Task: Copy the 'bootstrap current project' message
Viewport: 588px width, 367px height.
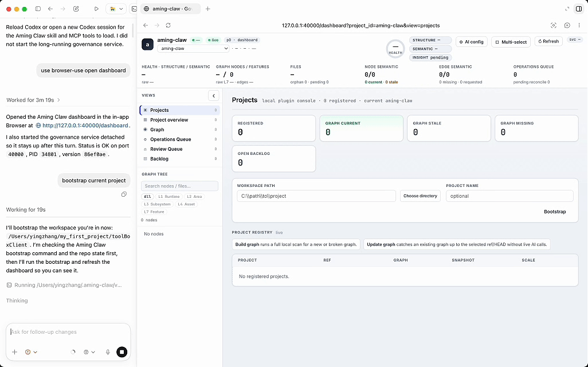Action: click(124, 194)
